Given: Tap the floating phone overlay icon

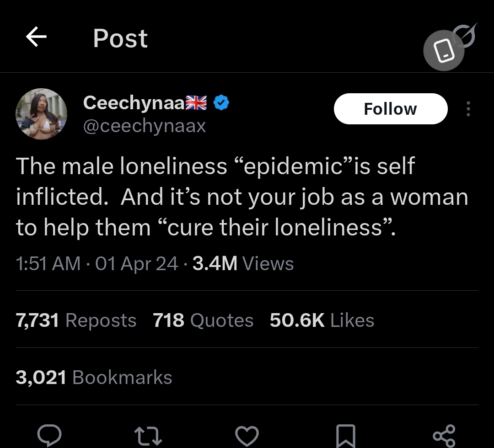Looking at the screenshot, I should [x=444, y=50].
